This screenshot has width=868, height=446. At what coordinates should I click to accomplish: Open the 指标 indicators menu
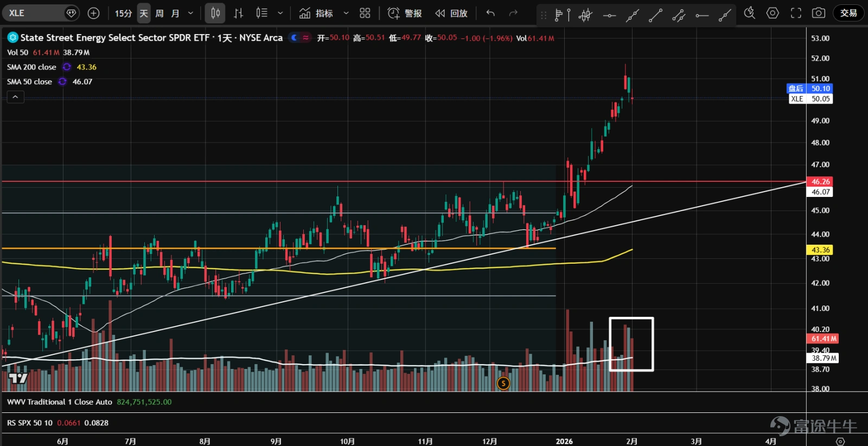pos(317,13)
